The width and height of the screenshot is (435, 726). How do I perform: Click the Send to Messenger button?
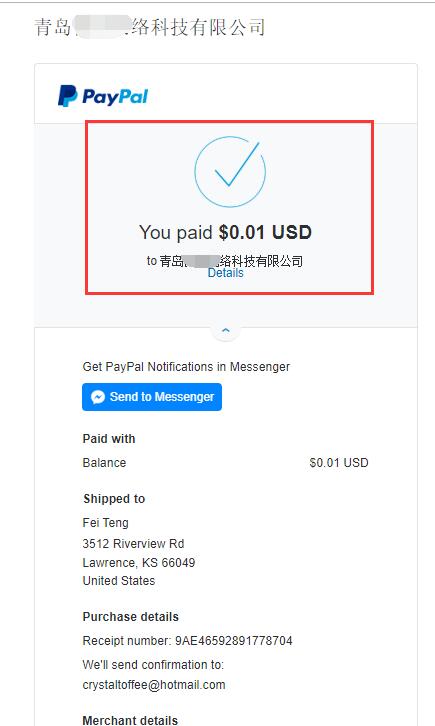152,397
